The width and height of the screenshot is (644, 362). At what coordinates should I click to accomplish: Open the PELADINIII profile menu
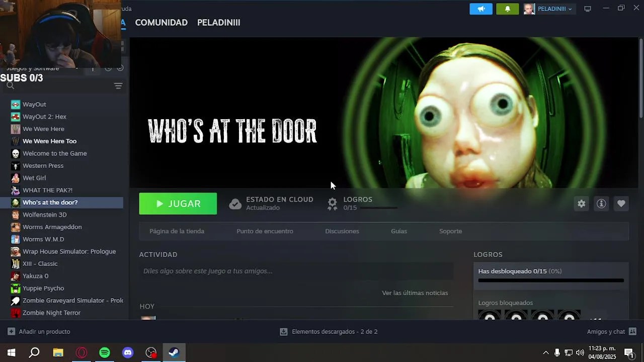click(218, 23)
